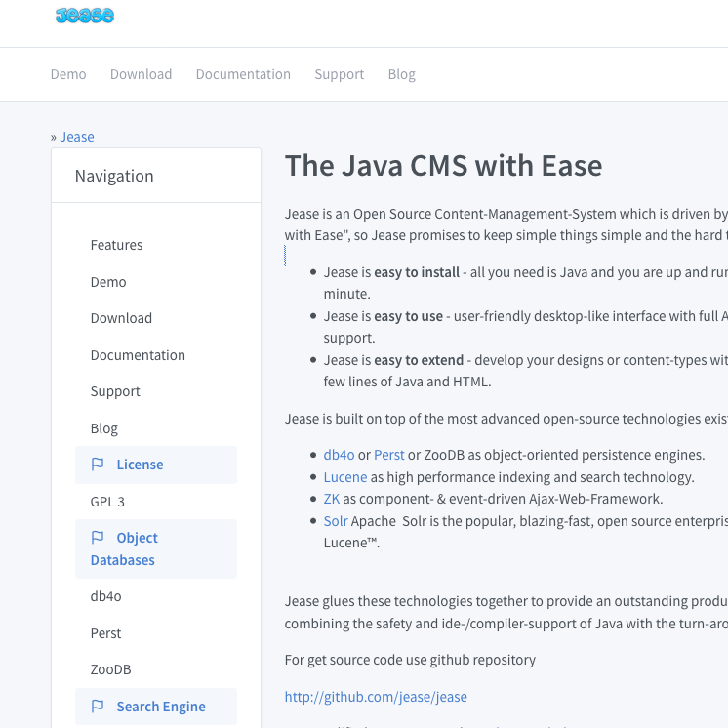Select Demo in the sidebar navigation
The height and width of the screenshot is (728, 728).
tap(108, 282)
